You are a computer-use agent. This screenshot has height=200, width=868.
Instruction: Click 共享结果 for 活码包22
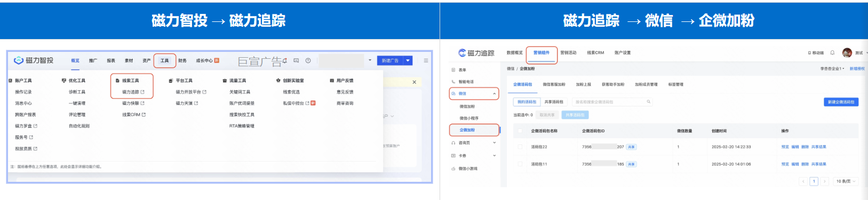click(x=818, y=147)
